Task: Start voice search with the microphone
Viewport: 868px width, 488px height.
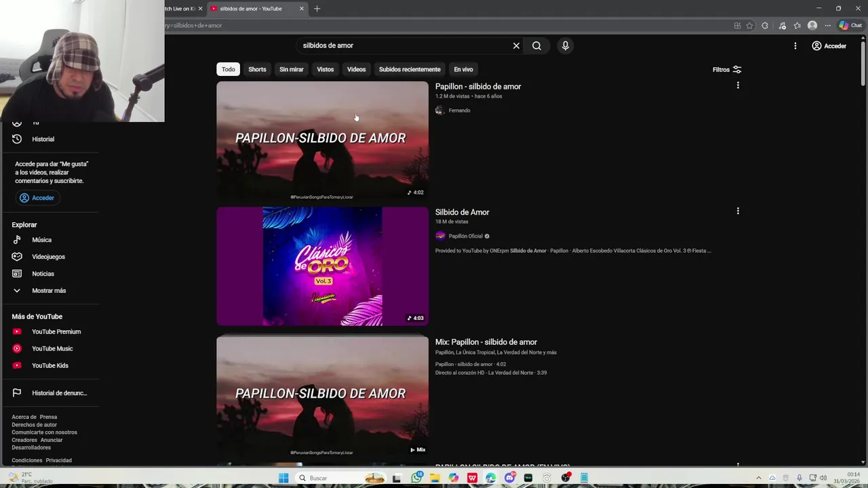Action: point(566,45)
